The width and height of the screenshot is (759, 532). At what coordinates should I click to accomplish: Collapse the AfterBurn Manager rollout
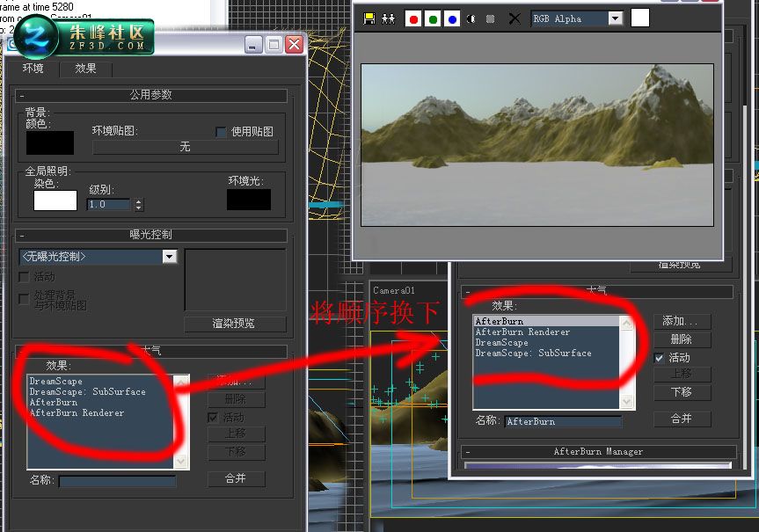coord(598,452)
